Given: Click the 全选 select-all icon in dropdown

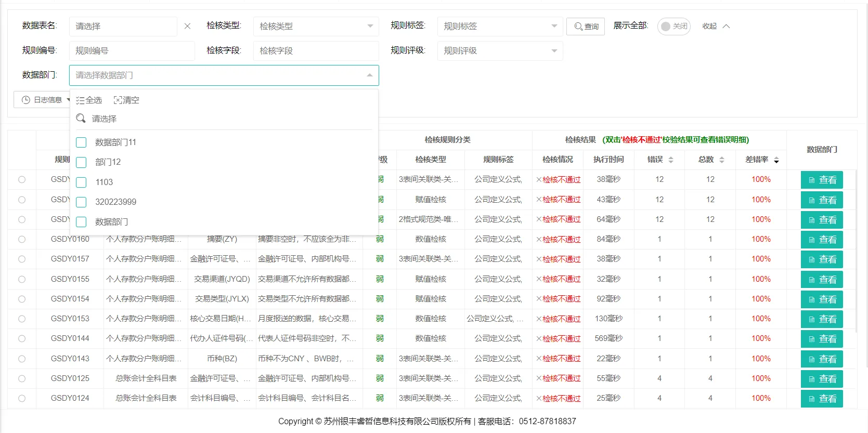Looking at the screenshot, I should [80, 100].
